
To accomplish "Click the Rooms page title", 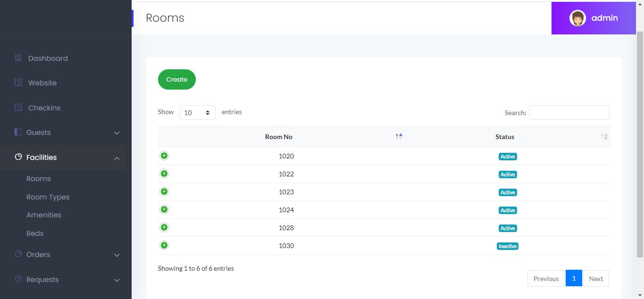I will tap(165, 18).
